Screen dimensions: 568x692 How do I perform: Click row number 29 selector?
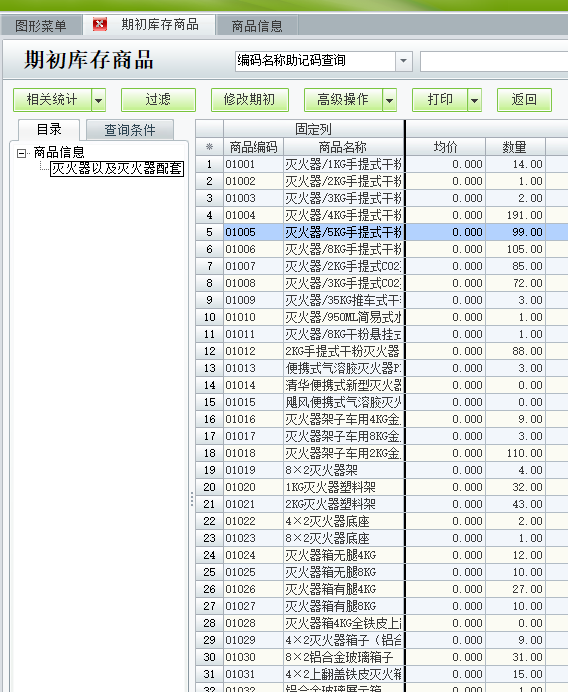(210, 640)
